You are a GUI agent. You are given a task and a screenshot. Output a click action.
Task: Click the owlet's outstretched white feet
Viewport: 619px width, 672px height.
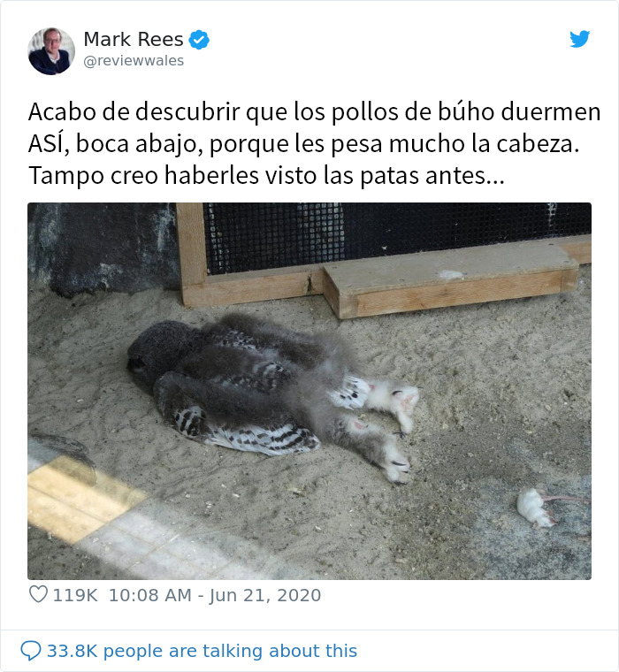tap(393, 429)
